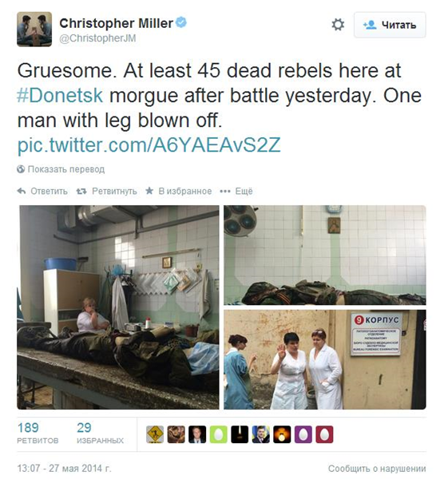Screen dimensions: 448x487
Task: Click the purple egg user avatar
Action: point(303,434)
